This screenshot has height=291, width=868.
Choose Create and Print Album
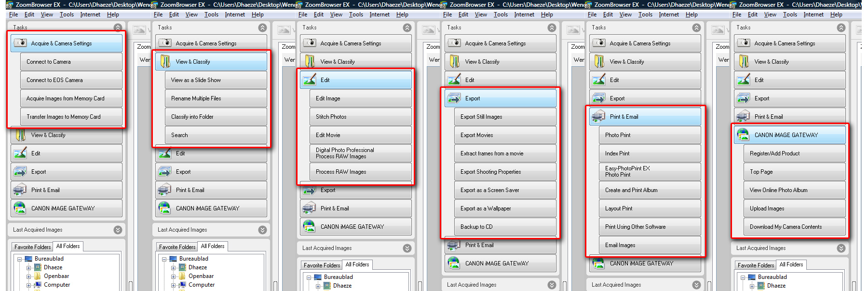650,190
